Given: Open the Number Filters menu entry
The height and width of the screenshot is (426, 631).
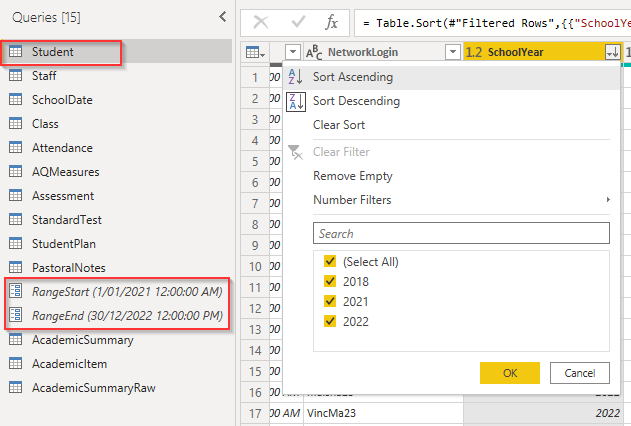Looking at the screenshot, I should [452, 200].
